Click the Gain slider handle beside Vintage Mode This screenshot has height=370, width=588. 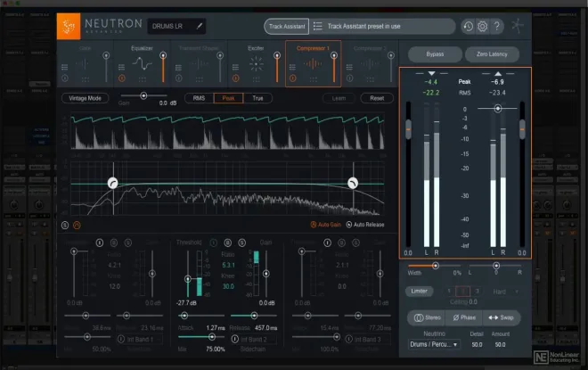[x=143, y=95]
